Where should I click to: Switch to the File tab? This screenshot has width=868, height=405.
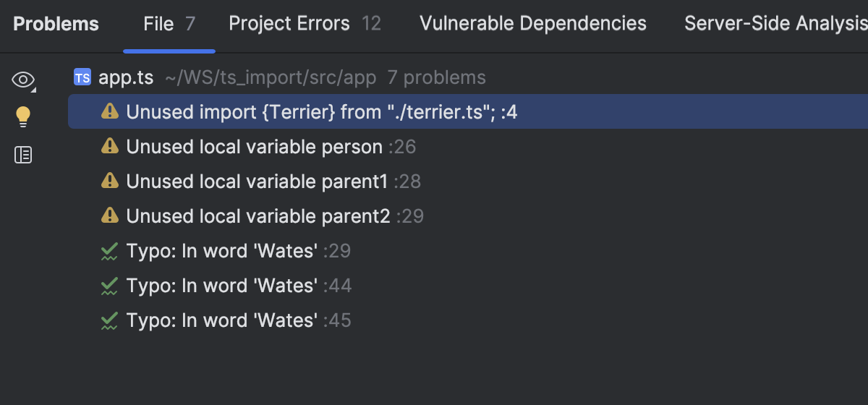pos(169,24)
